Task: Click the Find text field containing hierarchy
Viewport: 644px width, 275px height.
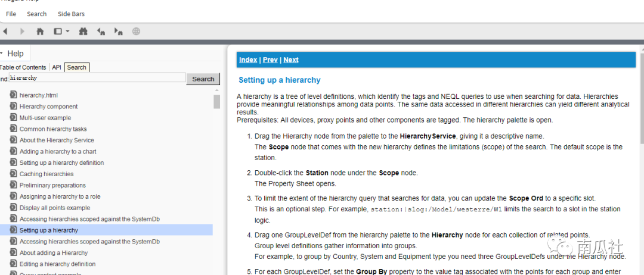Action: click(97, 78)
